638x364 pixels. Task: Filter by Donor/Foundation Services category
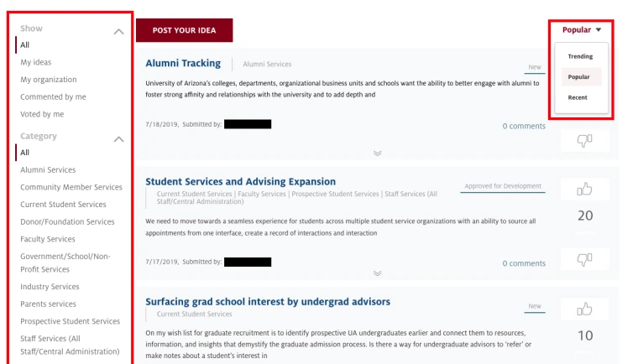[67, 221]
